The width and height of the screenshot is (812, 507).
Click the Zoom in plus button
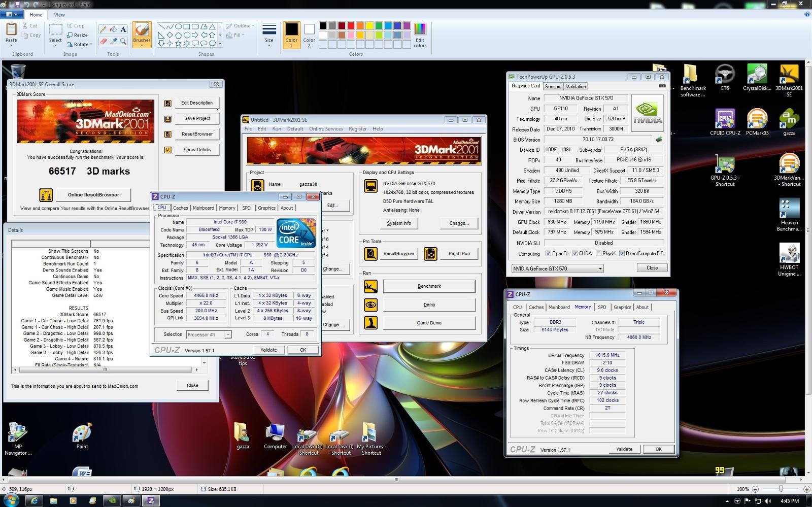806,489
